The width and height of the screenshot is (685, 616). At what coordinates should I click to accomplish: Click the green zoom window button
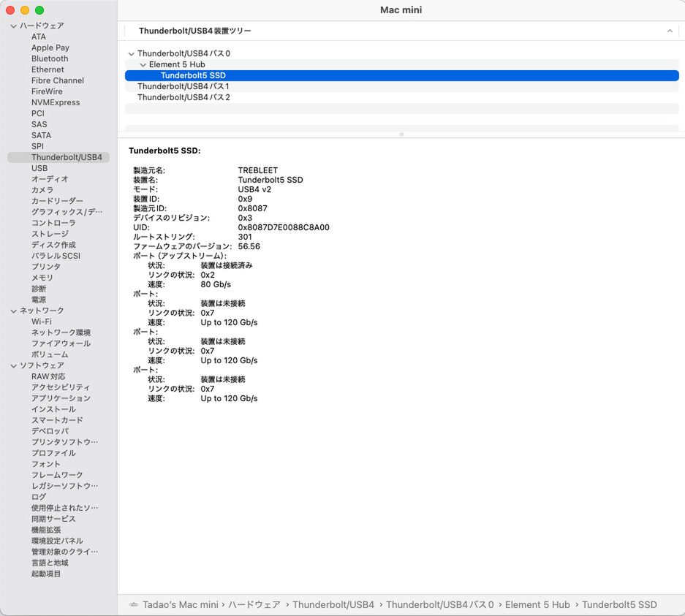tap(39, 10)
